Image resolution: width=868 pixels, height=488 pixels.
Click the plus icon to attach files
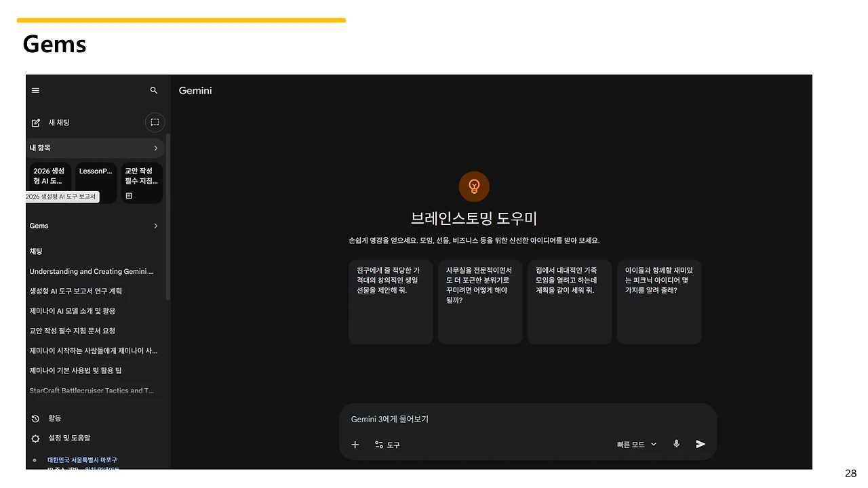click(355, 445)
